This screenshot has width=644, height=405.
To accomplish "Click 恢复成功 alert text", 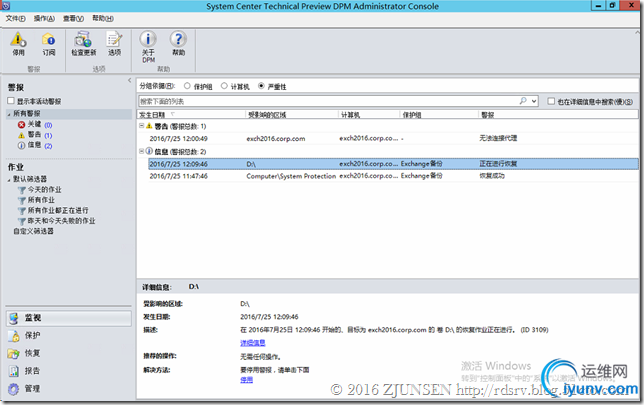I will [492, 176].
